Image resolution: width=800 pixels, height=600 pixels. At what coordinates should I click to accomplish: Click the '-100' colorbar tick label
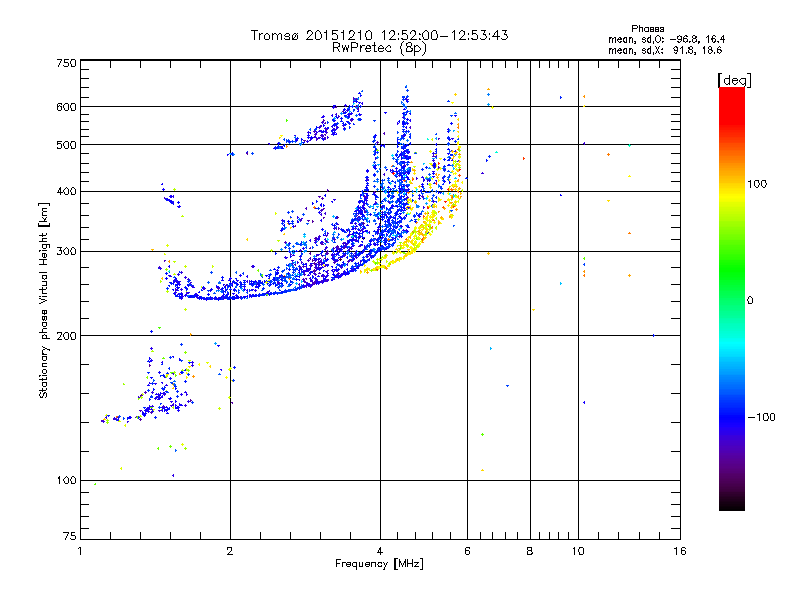point(761,417)
